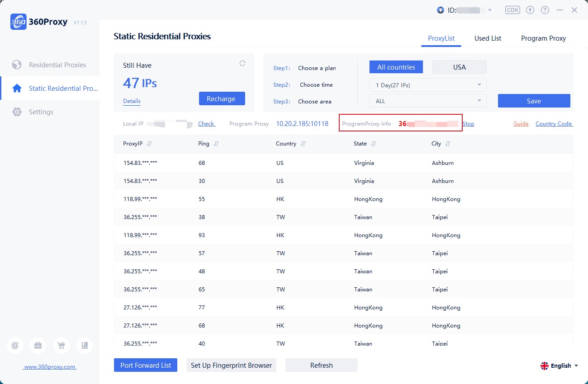Select the 118.99 proxy row with ping 93

pyautogui.click(x=344, y=235)
